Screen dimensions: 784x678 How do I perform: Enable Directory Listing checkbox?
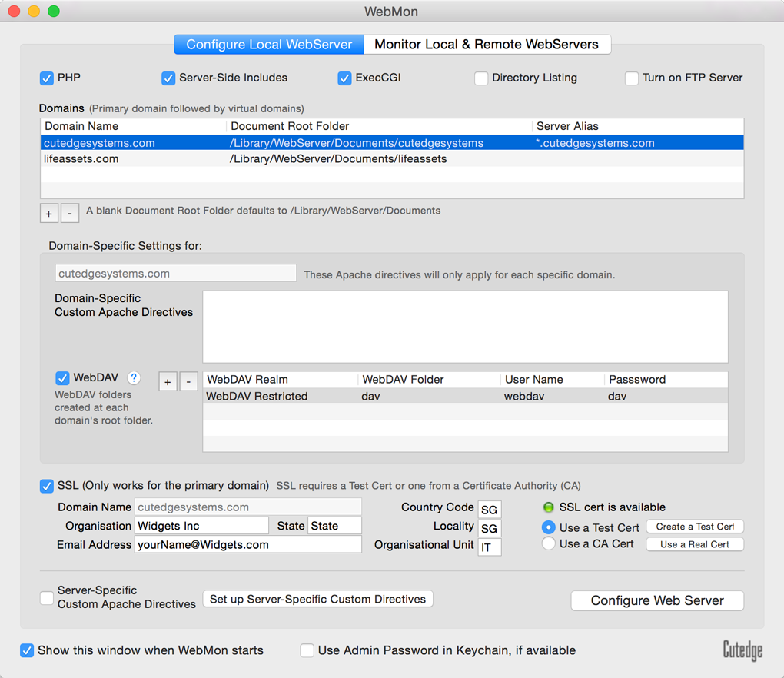[481, 78]
